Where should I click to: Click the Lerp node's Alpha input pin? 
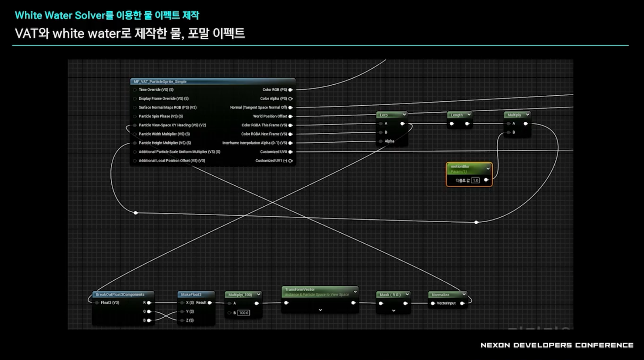tap(381, 141)
